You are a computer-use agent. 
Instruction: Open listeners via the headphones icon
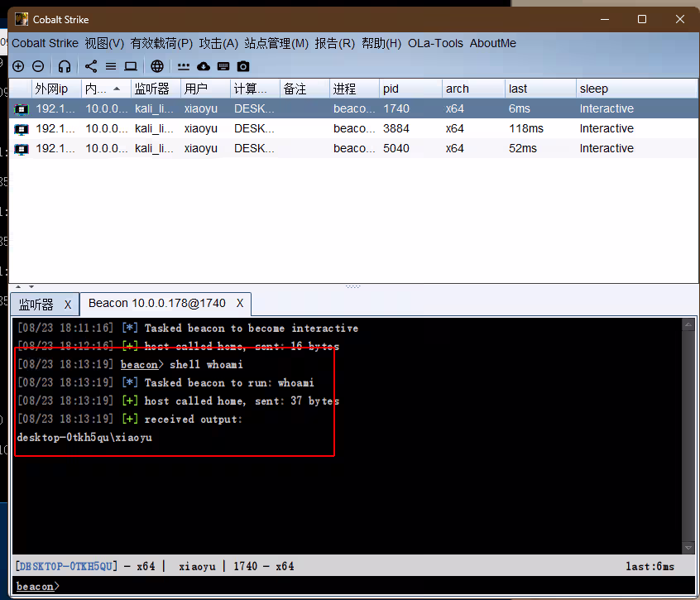(x=65, y=66)
